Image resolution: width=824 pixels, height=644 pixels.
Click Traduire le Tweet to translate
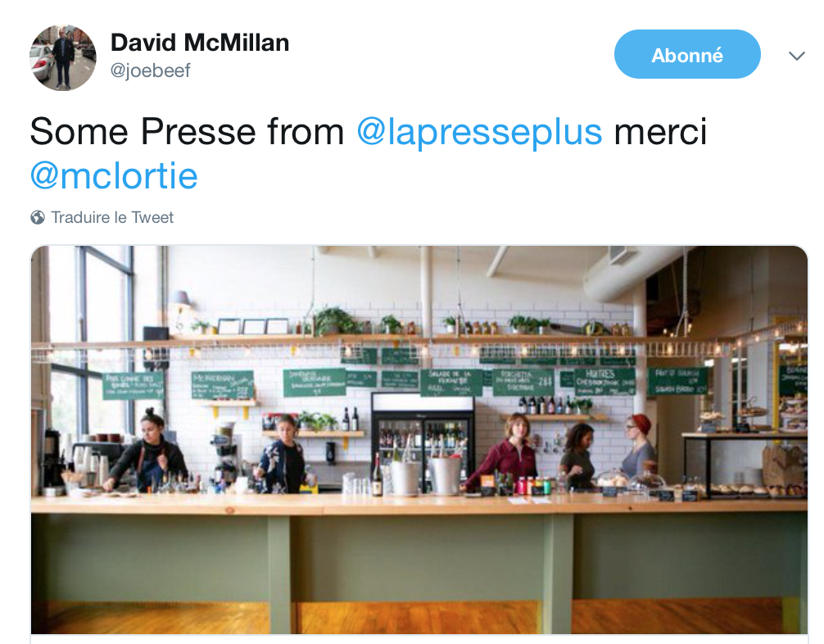coord(112,217)
